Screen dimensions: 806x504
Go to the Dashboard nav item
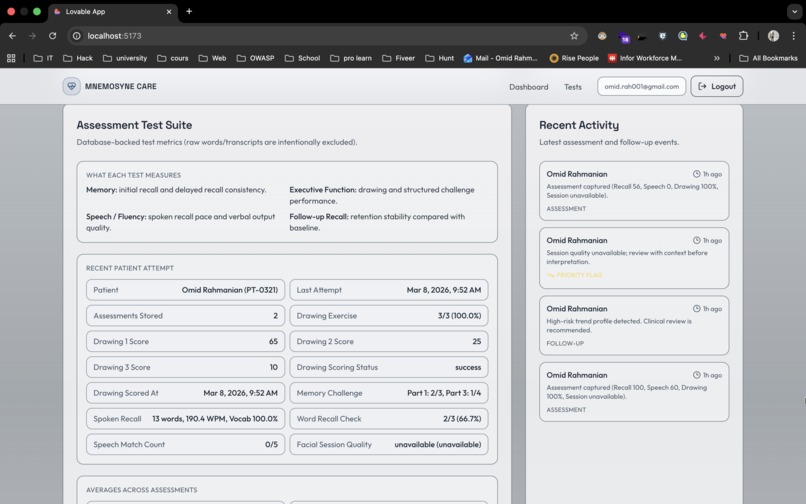pos(528,87)
